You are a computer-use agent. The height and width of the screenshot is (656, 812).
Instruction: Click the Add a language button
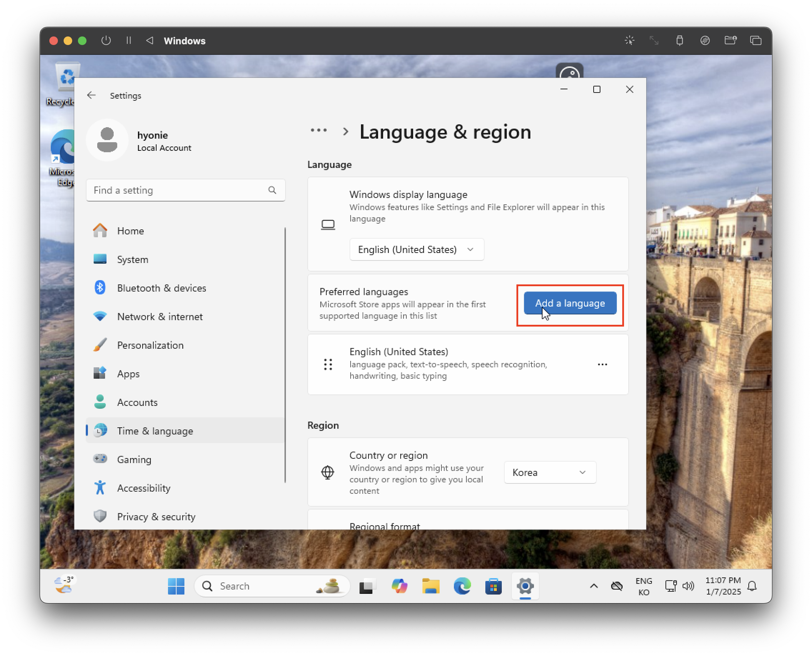pyautogui.click(x=570, y=303)
